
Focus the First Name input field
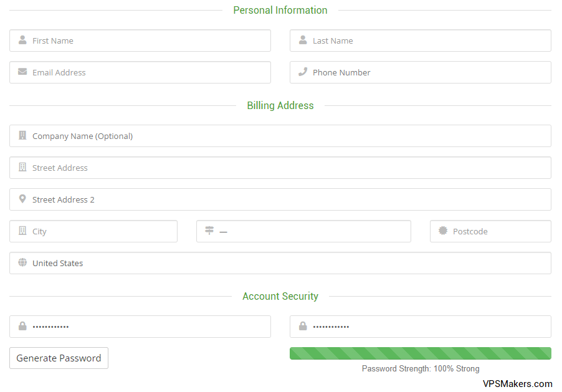[x=140, y=41]
